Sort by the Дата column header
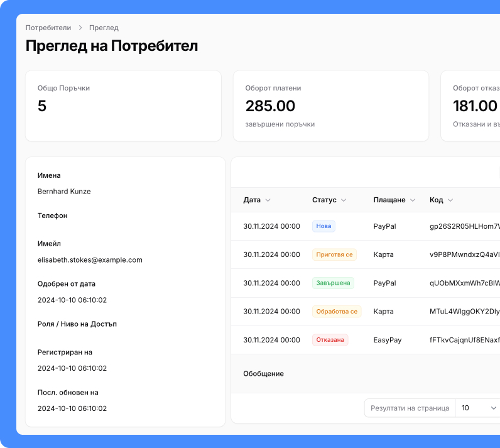500x448 pixels. (x=257, y=200)
